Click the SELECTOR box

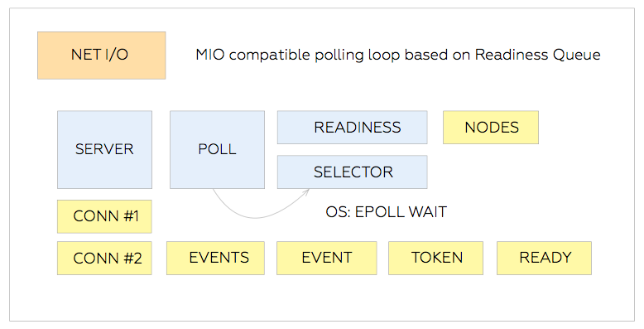click(353, 172)
